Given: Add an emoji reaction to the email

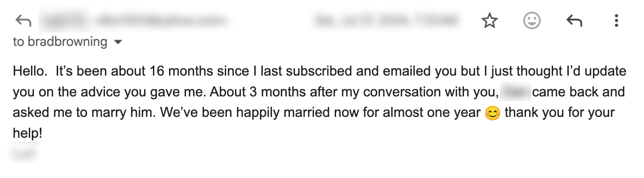Looking at the screenshot, I should [532, 20].
